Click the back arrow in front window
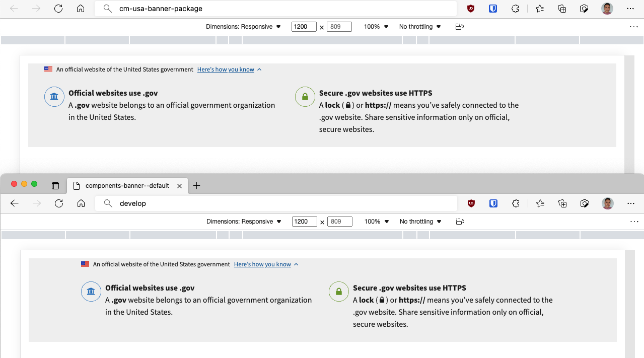The width and height of the screenshot is (644, 358). (15, 203)
